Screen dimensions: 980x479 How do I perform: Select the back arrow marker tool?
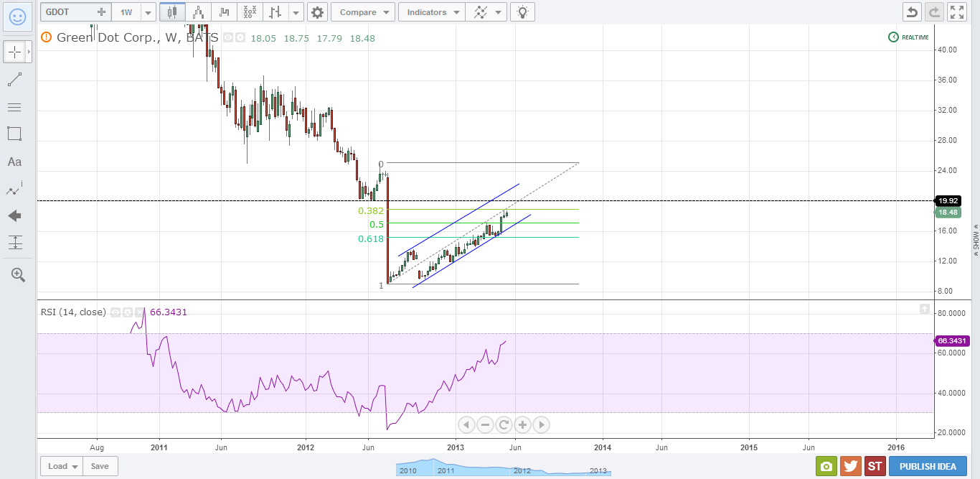tap(14, 216)
